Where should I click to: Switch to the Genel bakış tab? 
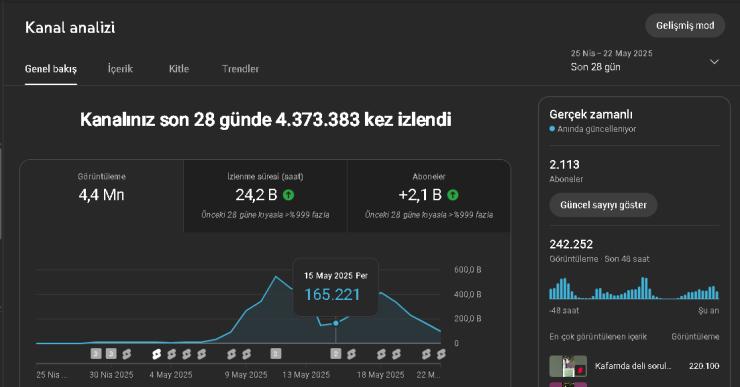click(x=50, y=69)
